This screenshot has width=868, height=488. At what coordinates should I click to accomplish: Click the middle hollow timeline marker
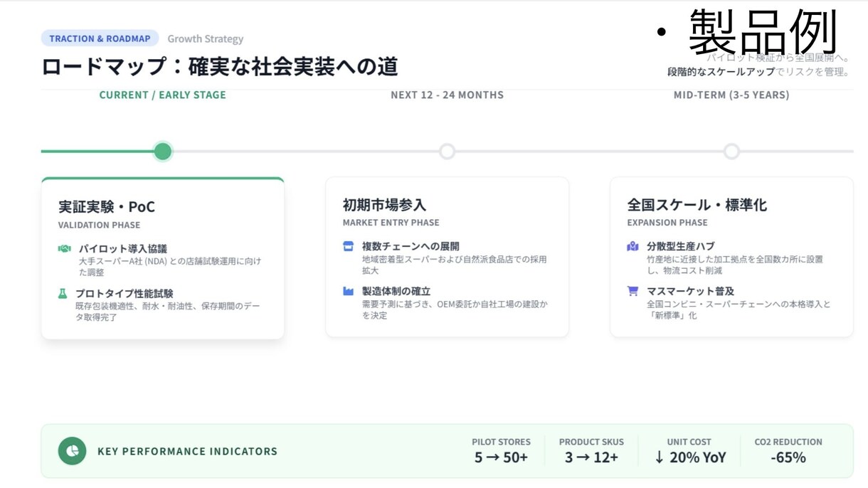447,152
